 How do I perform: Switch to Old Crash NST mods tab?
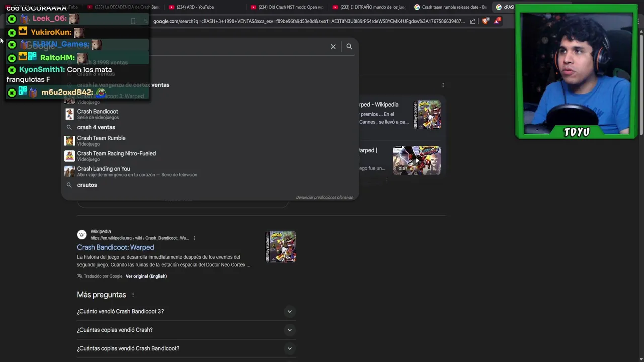[287, 7]
